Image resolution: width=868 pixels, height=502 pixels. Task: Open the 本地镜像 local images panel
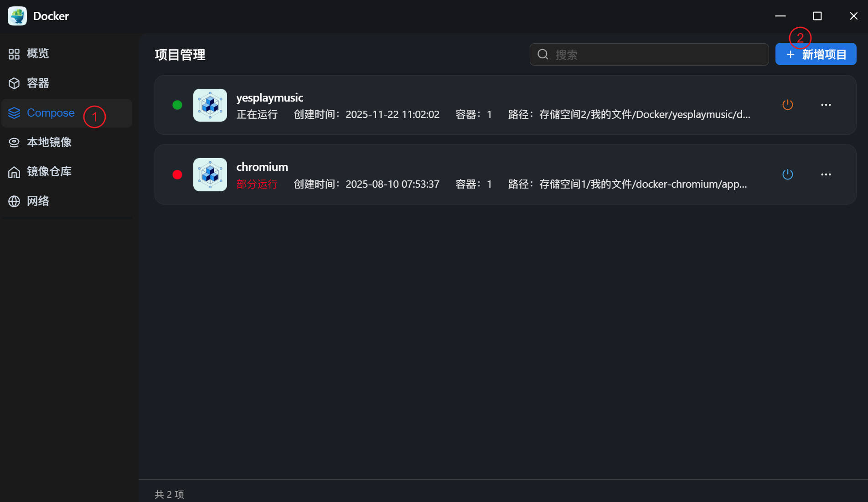[49, 142]
